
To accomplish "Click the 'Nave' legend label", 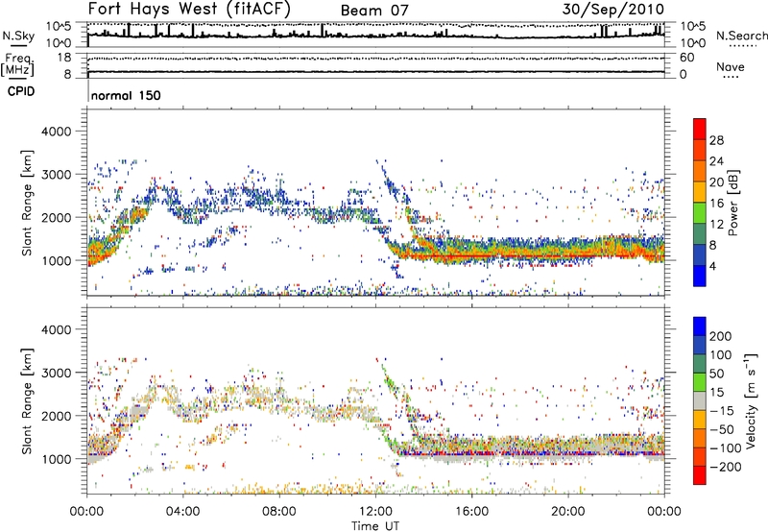I will 731,66.
